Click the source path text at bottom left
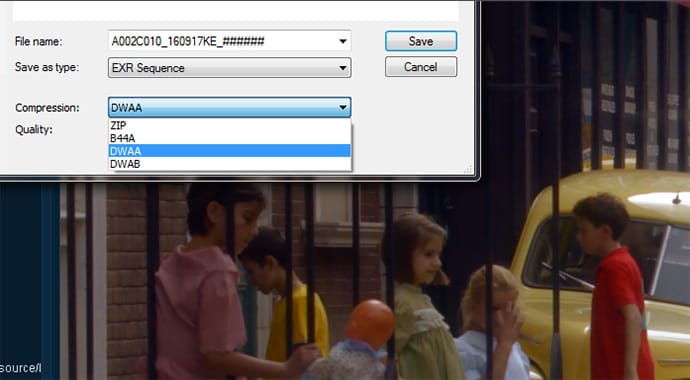Image resolution: width=690 pixels, height=380 pixels. tap(21, 368)
